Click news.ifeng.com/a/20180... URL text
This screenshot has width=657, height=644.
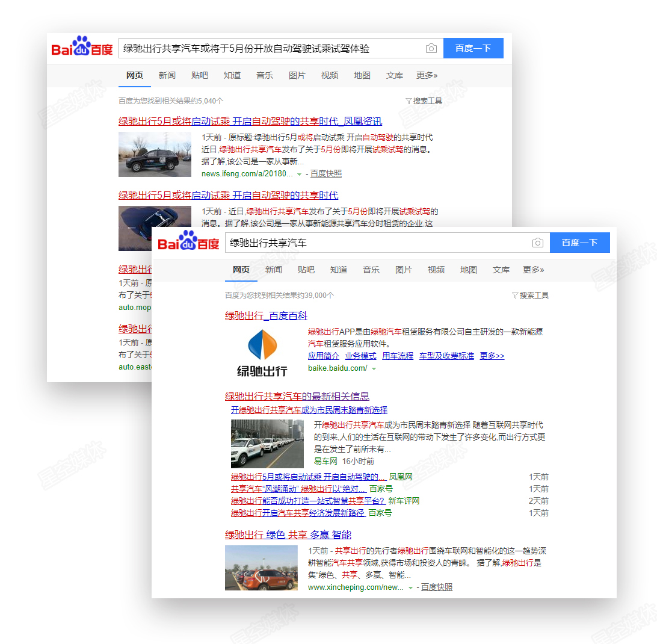pos(247,173)
